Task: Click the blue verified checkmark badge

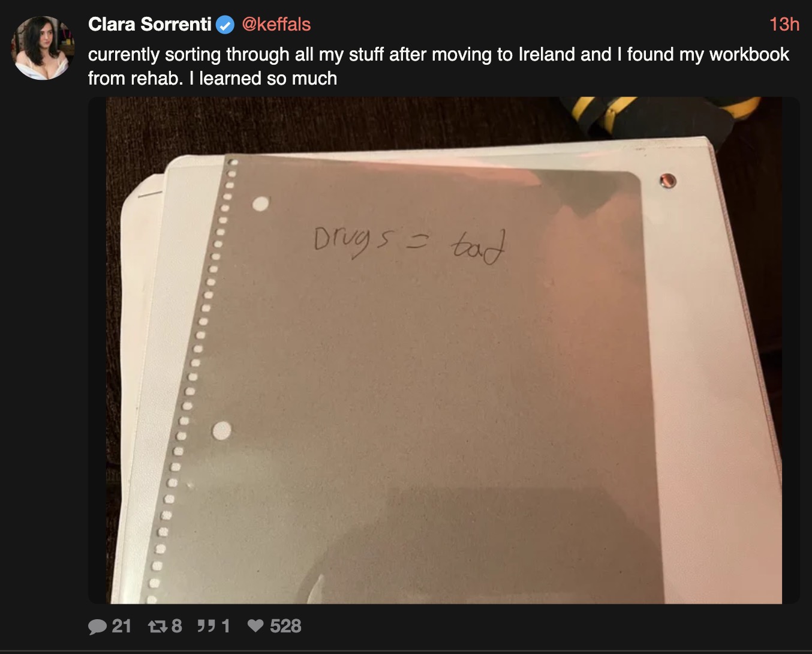Action: 225,25
